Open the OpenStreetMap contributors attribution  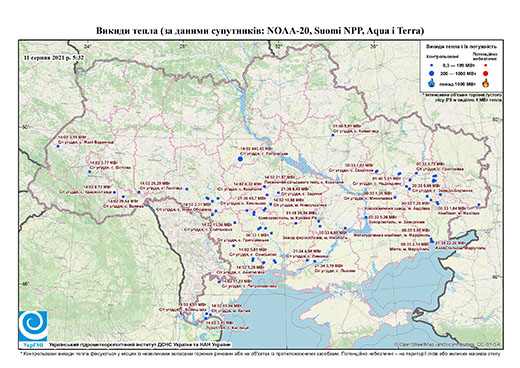(x=447, y=344)
